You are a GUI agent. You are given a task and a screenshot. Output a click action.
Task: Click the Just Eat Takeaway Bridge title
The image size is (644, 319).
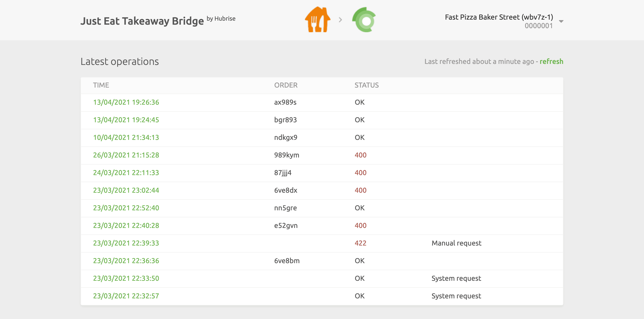[142, 21]
